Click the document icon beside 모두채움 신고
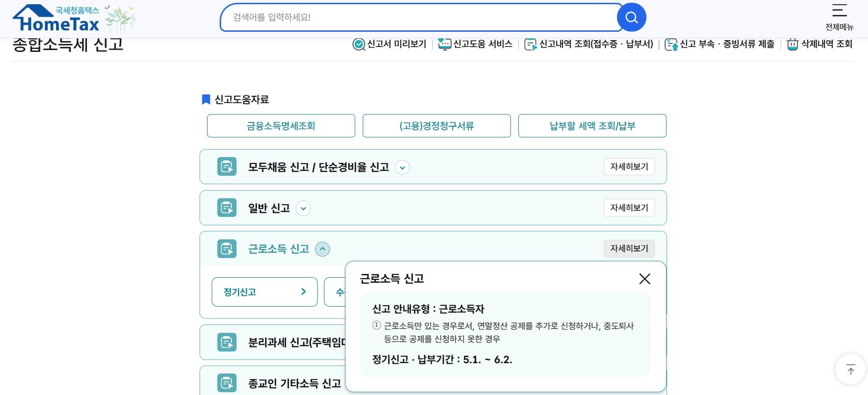The width and height of the screenshot is (868, 395). (x=227, y=167)
